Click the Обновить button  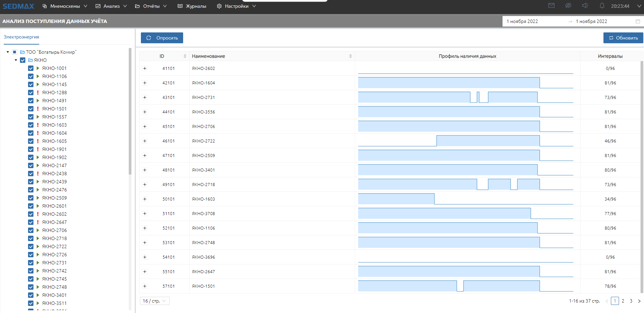coord(623,38)
